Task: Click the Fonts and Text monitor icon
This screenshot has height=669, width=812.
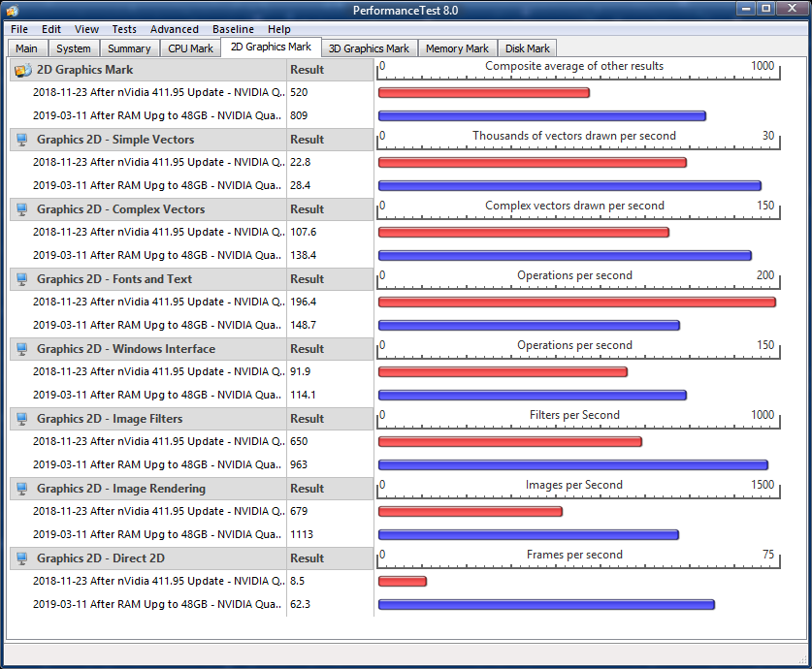Action: tap(22, 279)
